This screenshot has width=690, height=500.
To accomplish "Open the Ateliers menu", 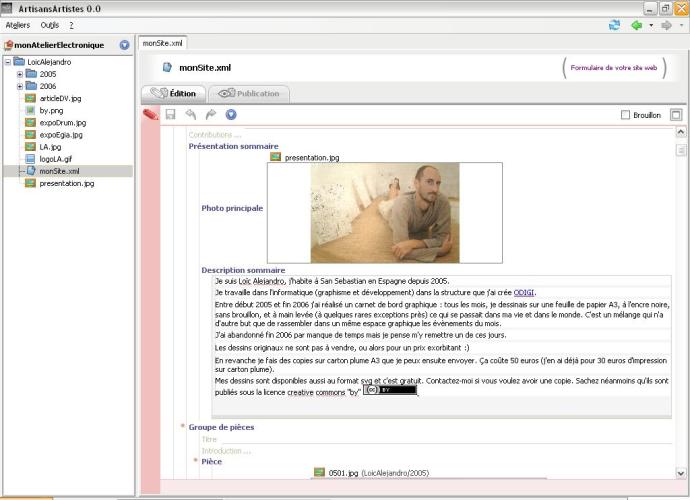I will point(18,25).
